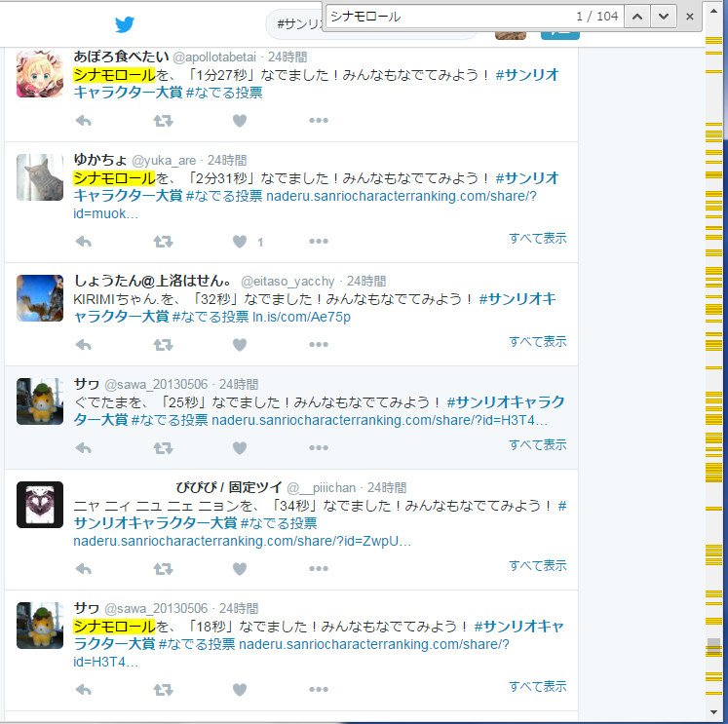
Task: Retweet sawa's シナモロール 18秒 tweet
Action: (163, 690)
